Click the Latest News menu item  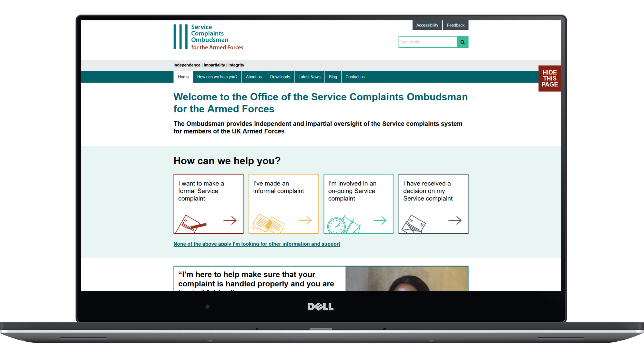(309, 77)
